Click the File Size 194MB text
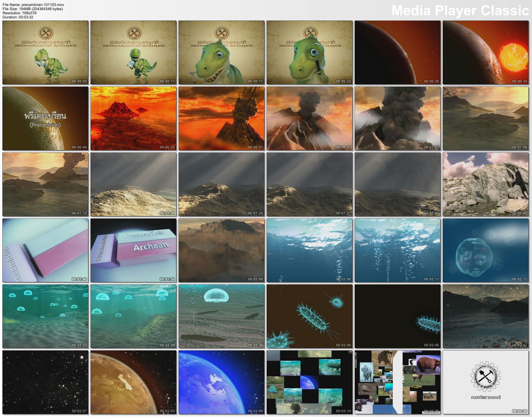Screen dimensions: 532x417 pos(33,9)
